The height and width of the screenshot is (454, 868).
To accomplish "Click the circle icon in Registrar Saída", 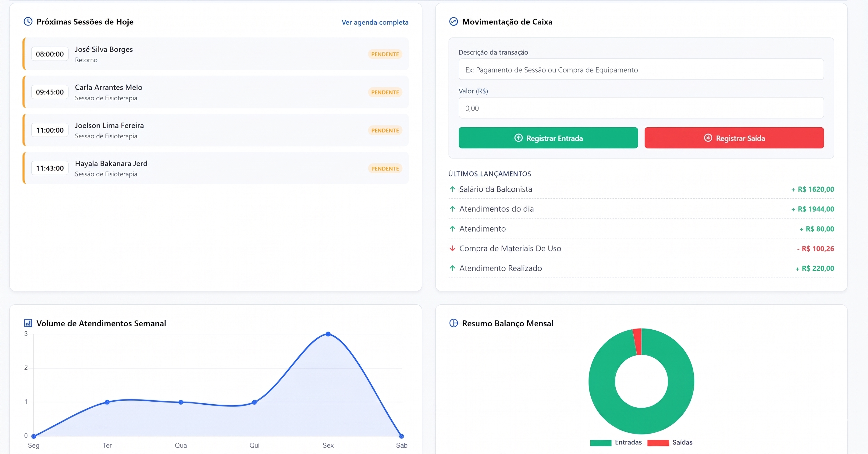I will pyautogui.click(x=708, y=138).
